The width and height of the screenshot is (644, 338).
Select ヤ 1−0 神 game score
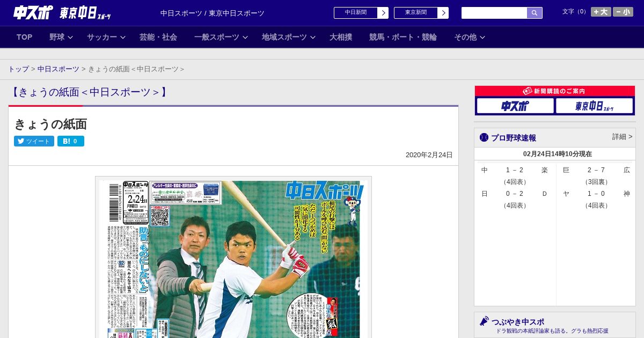[x=596, y=194]
